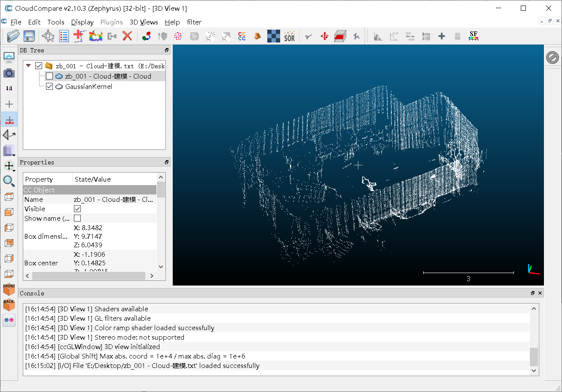
Task: Float the DB Tree panel
Action: [x=167, y=50]
